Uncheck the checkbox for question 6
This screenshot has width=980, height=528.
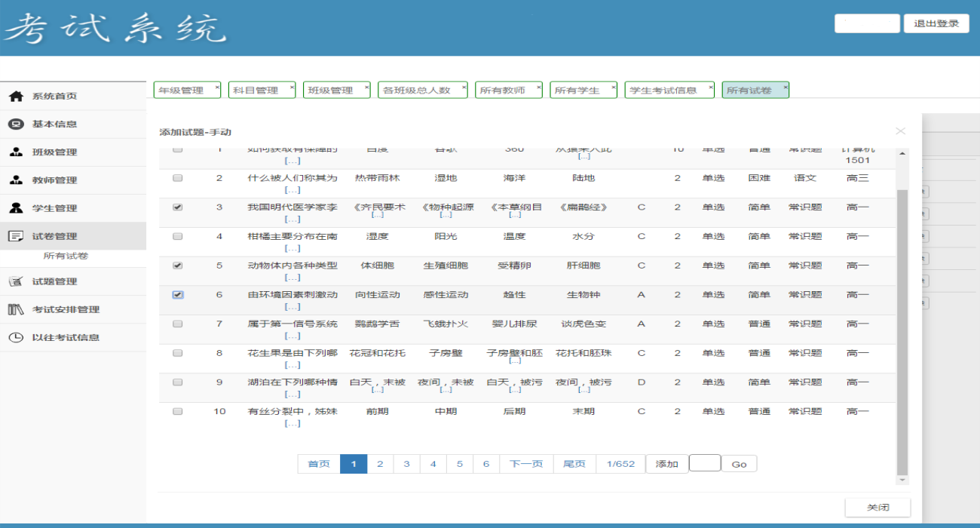coord(177,295)
